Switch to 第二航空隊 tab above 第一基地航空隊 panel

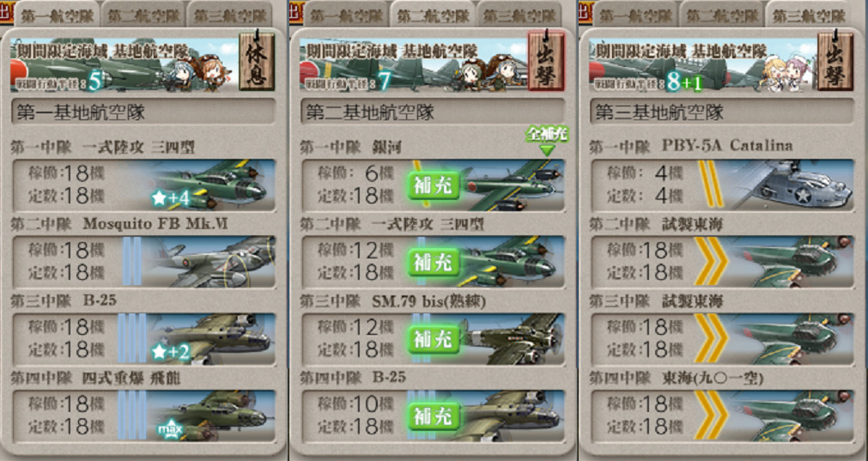tap(143, 15)
